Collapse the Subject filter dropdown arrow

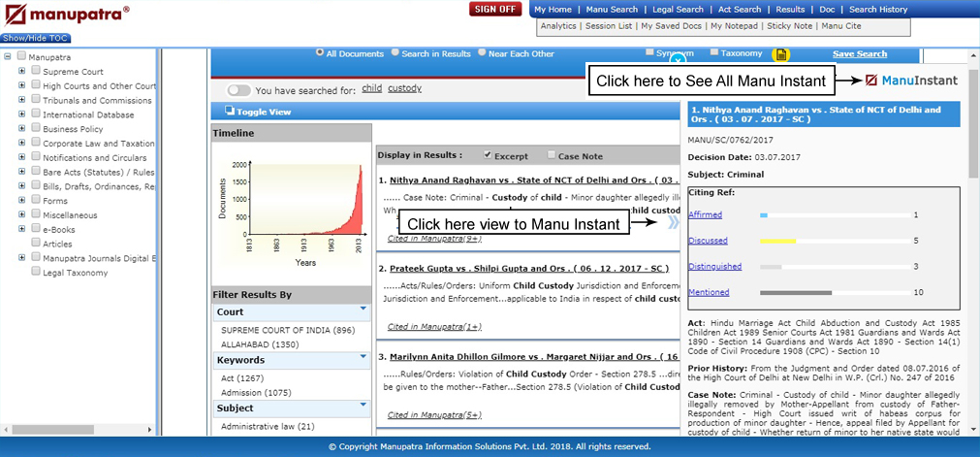[x=363, y=405]
